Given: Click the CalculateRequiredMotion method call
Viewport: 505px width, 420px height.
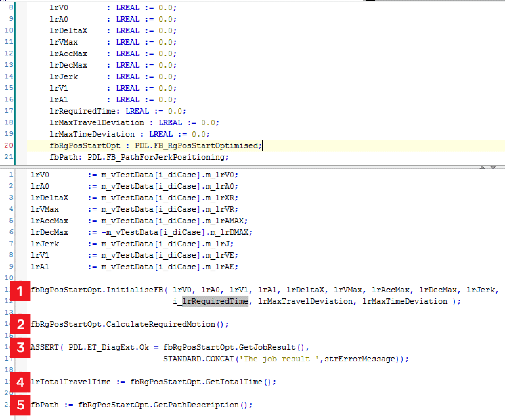Looking at the screenshot, I should tap(161, 325).
